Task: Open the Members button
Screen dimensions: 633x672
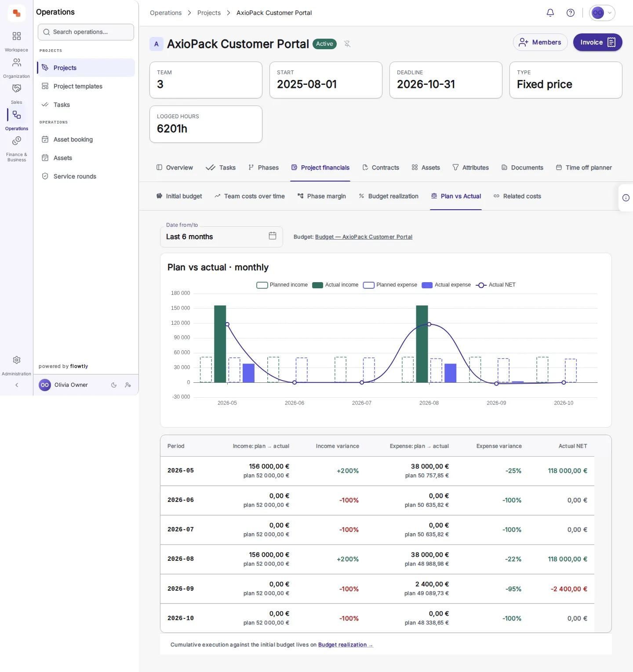Action: pos(540,42)
